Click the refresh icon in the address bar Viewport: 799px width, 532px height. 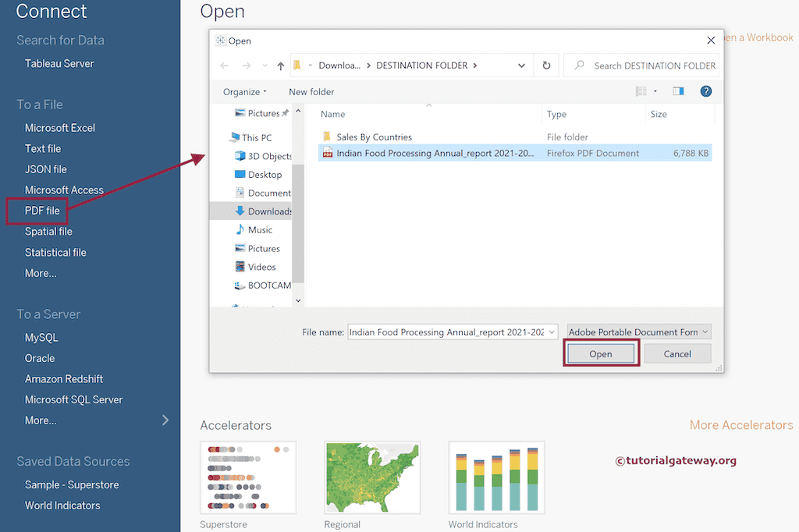(545, 65)
